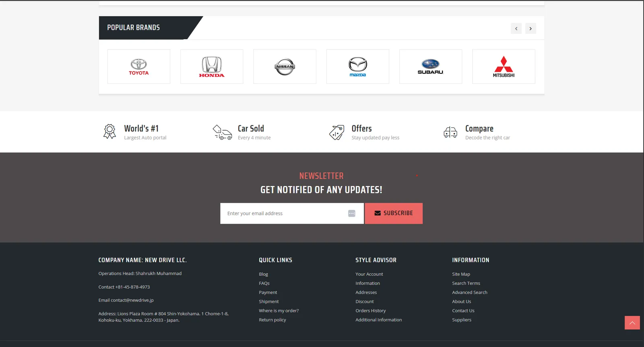Go to previous brands with left arrow
Viewport: 644px width, 347px height.
click(516, 29)
